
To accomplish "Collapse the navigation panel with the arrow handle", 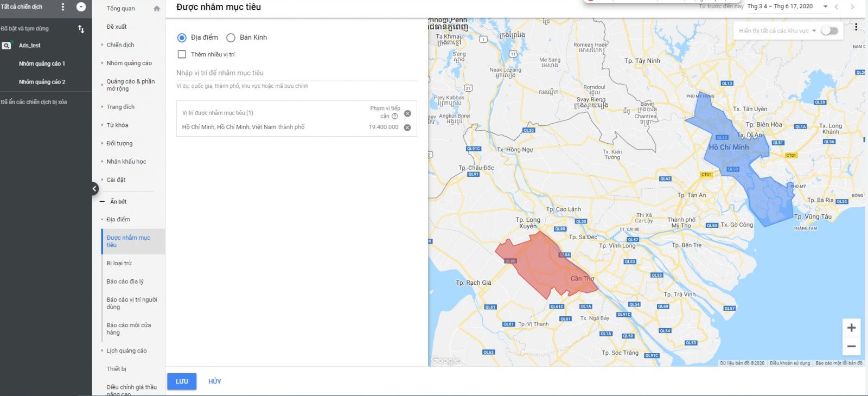I will [94, 189].
